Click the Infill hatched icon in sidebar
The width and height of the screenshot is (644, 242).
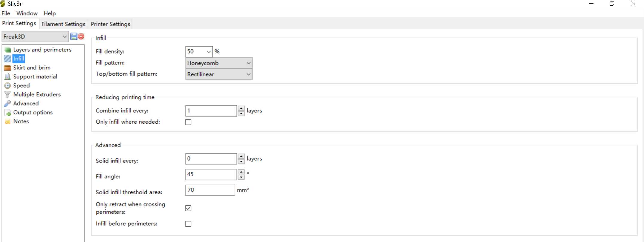click(x=8, y=59)
